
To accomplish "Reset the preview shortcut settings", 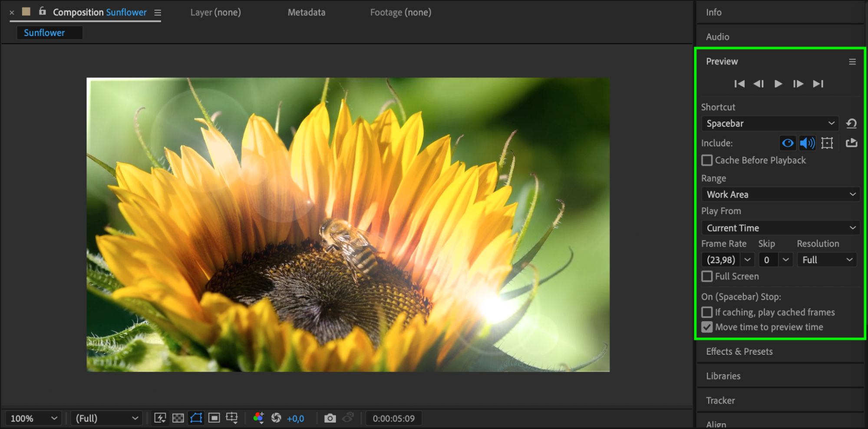I will pyautogui.click(x=851, y=124).
